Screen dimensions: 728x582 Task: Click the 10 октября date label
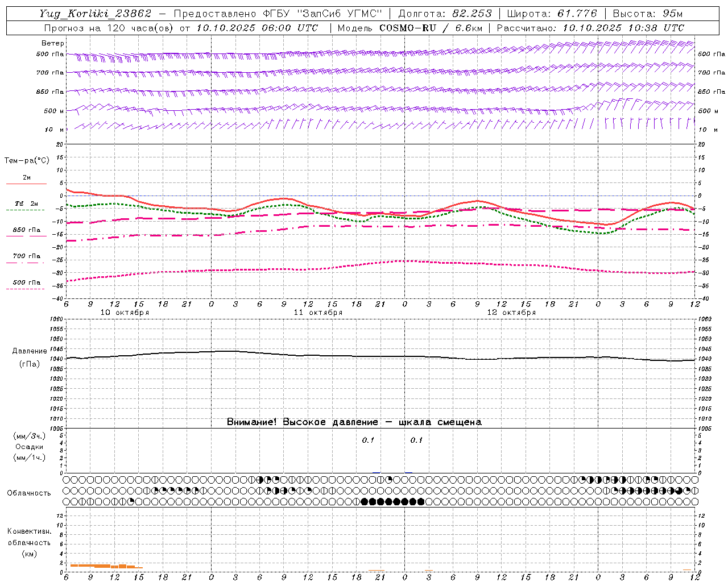coord(125,313)
